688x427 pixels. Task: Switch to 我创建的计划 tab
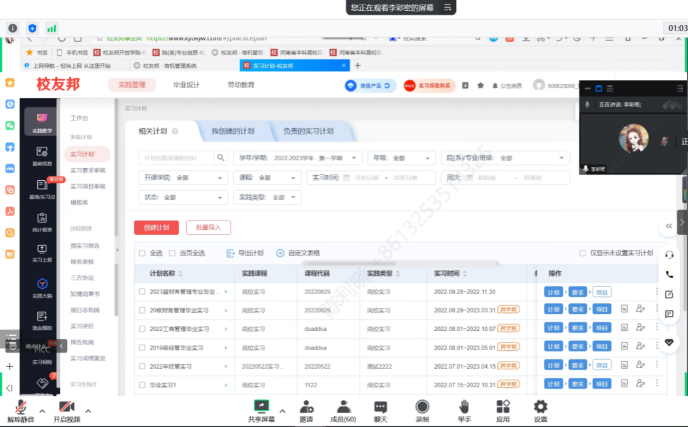231,131
